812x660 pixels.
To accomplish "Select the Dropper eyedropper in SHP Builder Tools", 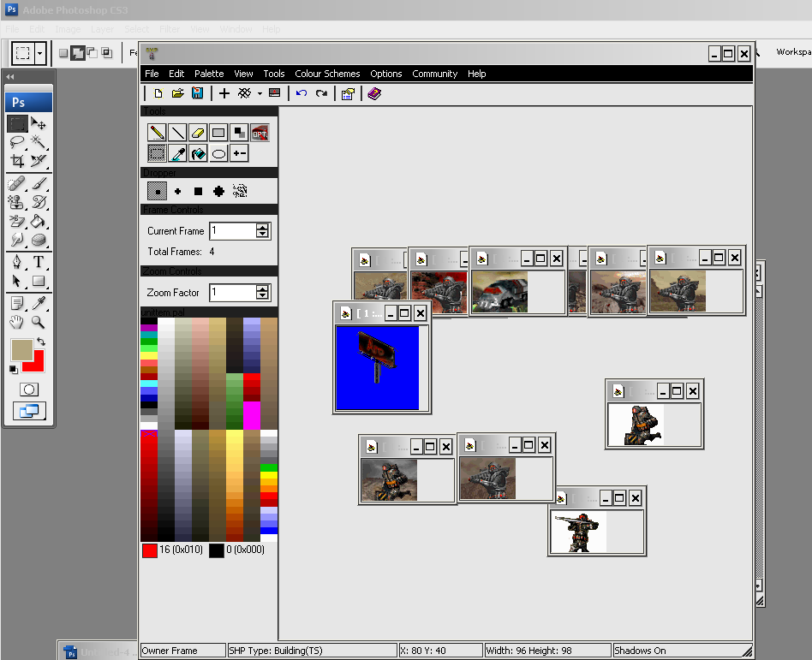I will click(177, 153).
